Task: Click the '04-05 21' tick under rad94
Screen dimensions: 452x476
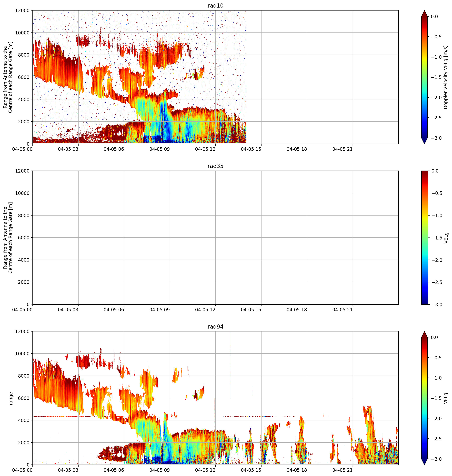Action: (343, 470)
